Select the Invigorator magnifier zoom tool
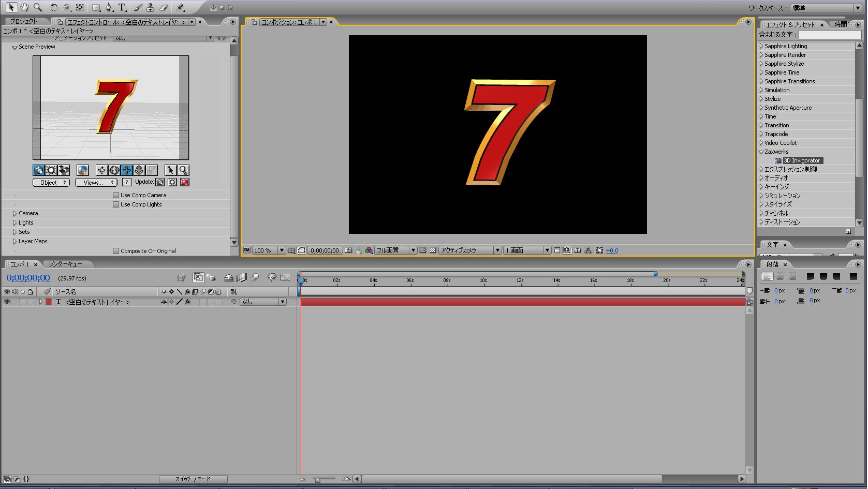 pyautogui.click(x=183, y=170)
